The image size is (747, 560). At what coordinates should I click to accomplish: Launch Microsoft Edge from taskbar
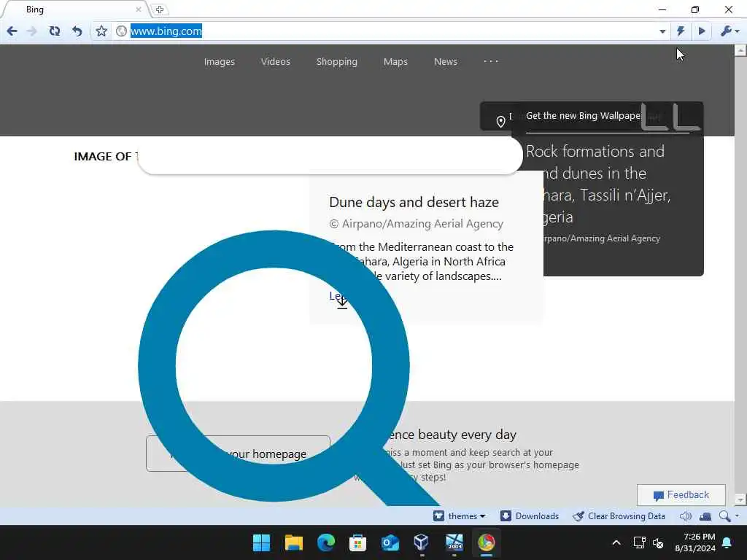coord(326,542)
